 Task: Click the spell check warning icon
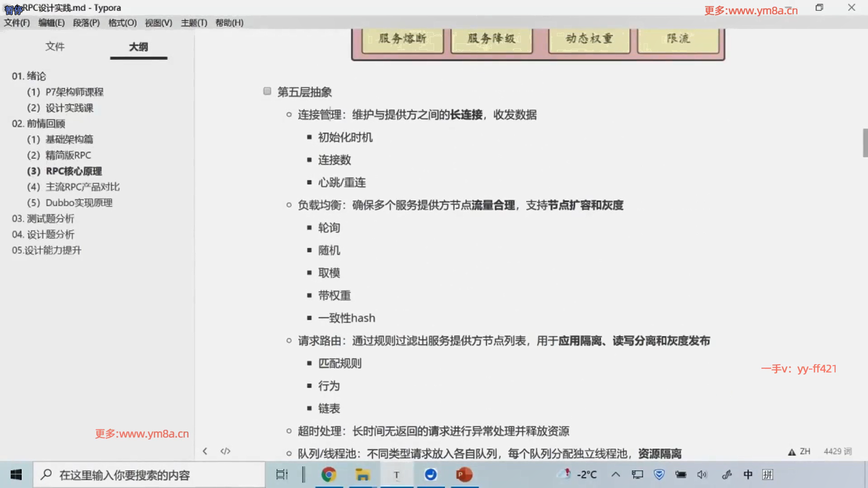tap(792, 452)
